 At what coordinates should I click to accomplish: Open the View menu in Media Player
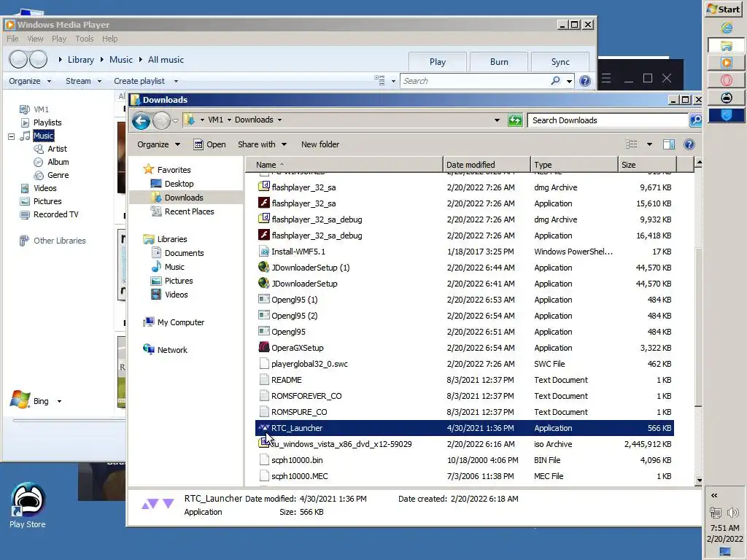35,39
